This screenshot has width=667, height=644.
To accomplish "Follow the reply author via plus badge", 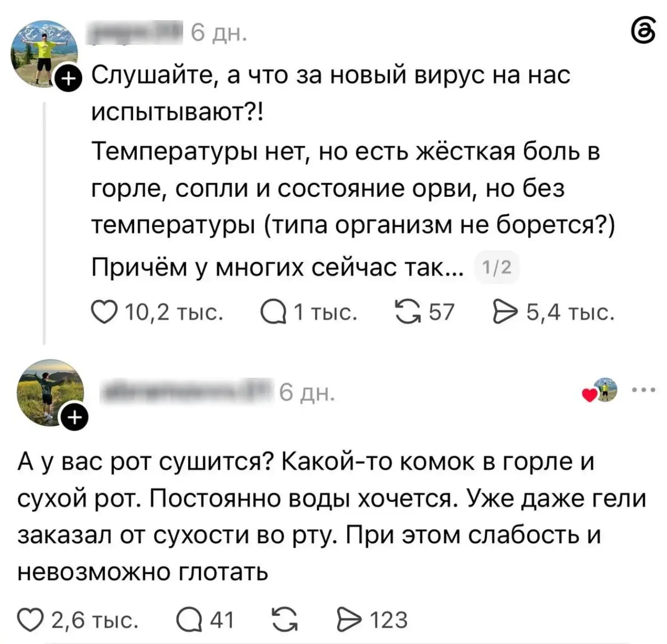I will tap(74, 418).
